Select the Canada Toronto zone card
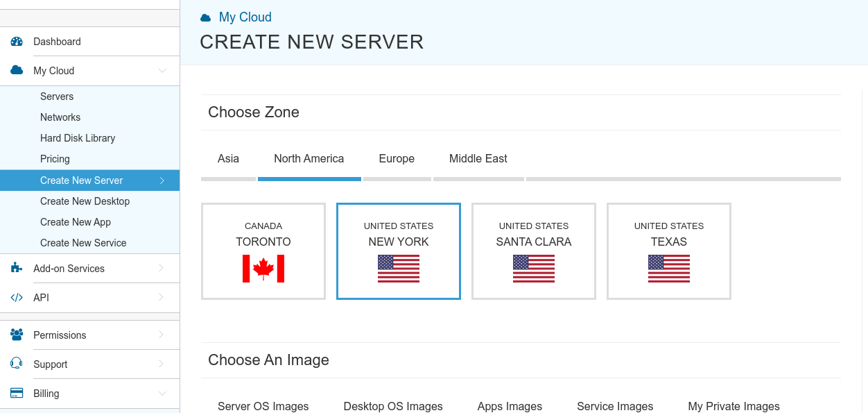 coord(263,251)
